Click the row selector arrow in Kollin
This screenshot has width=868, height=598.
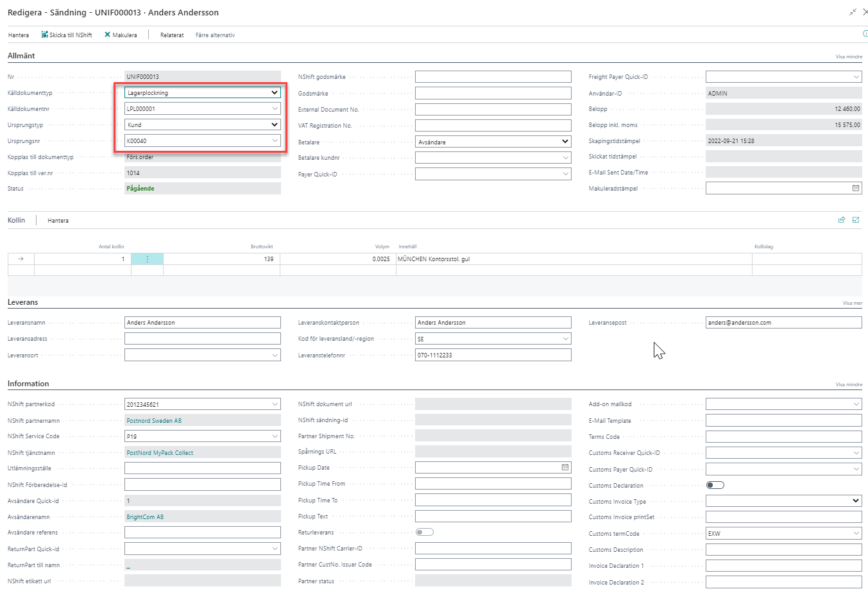tap(21, 259)
